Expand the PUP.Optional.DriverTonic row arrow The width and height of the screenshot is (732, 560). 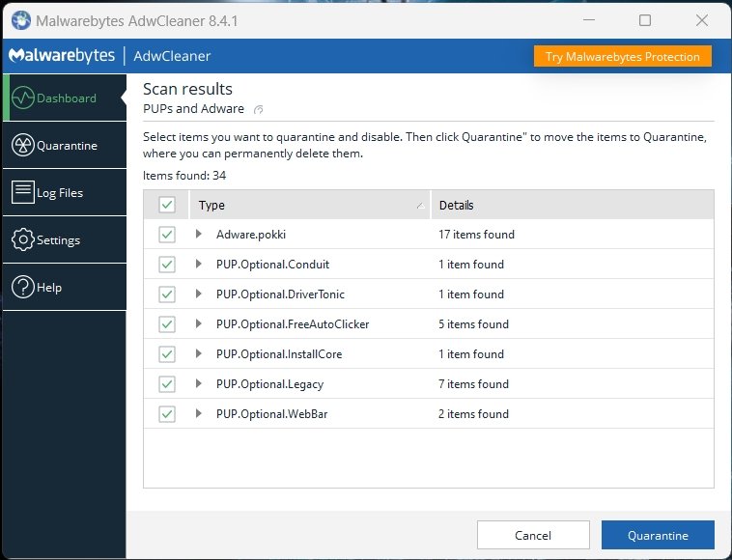[199, 294]
